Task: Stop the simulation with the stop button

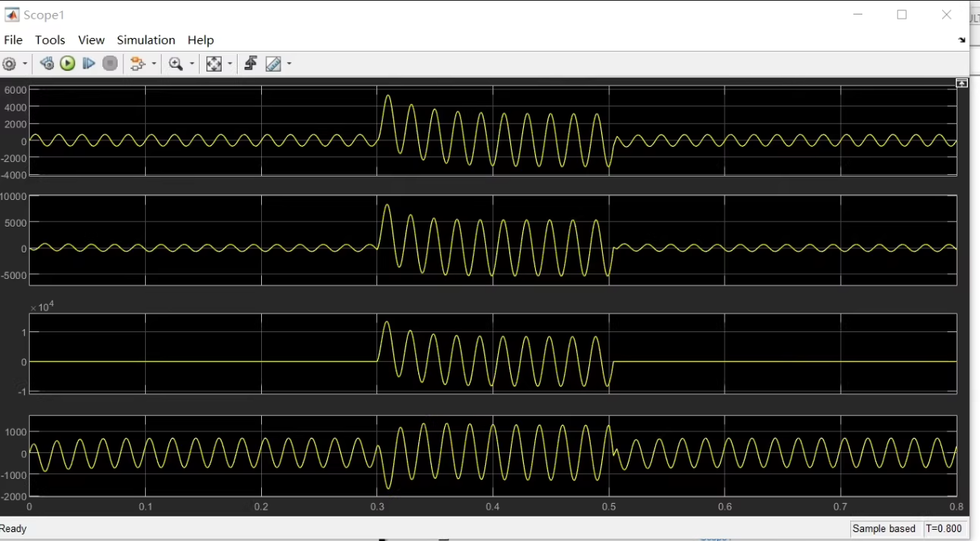Action: [110, 64]
